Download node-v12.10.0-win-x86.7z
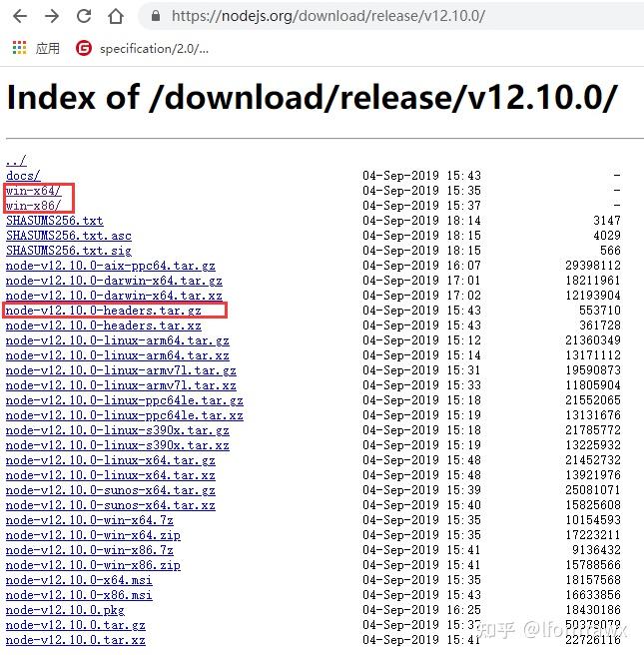Image resolution: width=644 pixels, height=657 pixels. pos(90,550)
